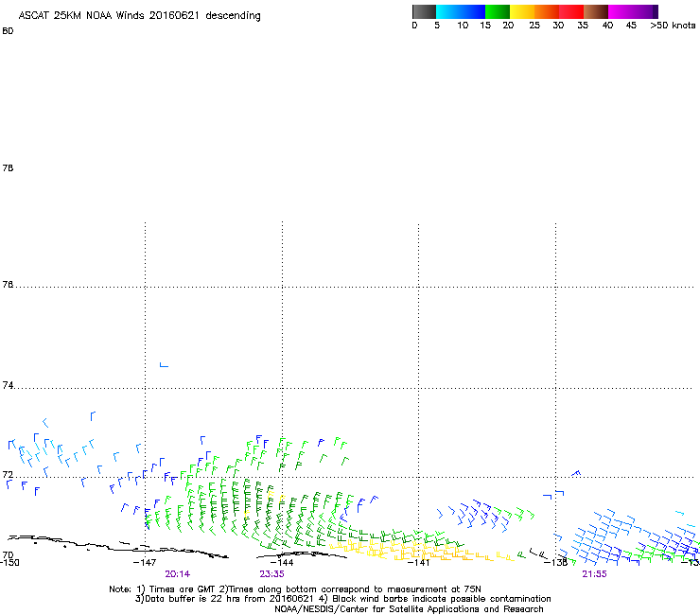Click the latitude label '72'
The image size is (700, 615).
pyautogui.click(x=8, y=474)
